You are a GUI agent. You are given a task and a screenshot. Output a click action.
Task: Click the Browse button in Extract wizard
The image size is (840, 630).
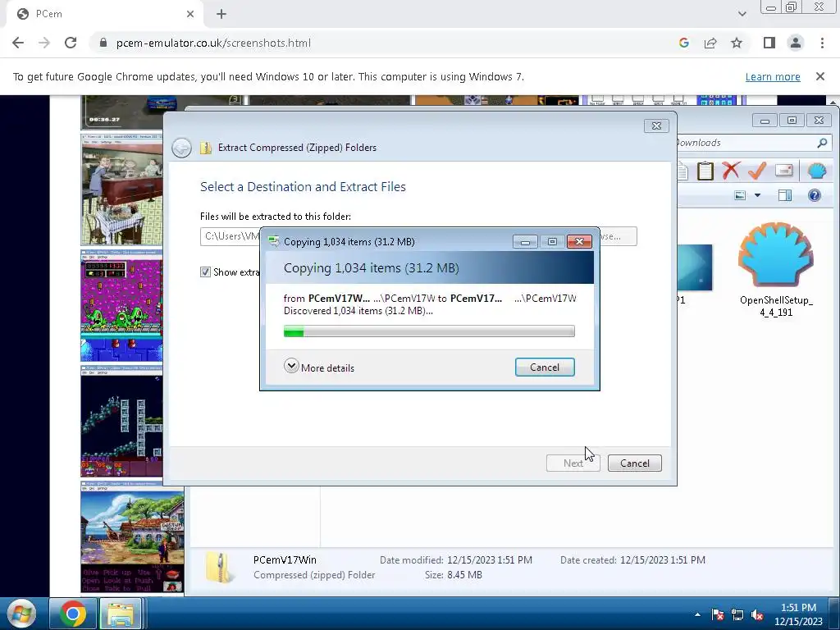(619, 236)
